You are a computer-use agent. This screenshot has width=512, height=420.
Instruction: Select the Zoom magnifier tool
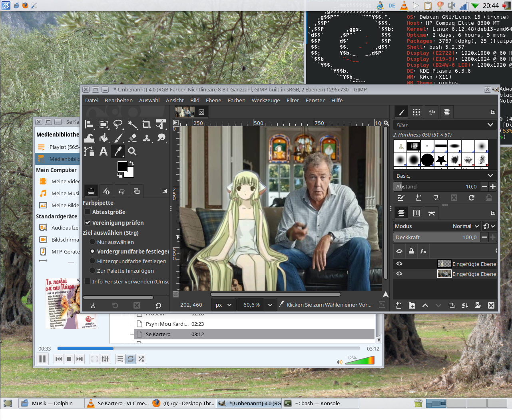point(132,152)
